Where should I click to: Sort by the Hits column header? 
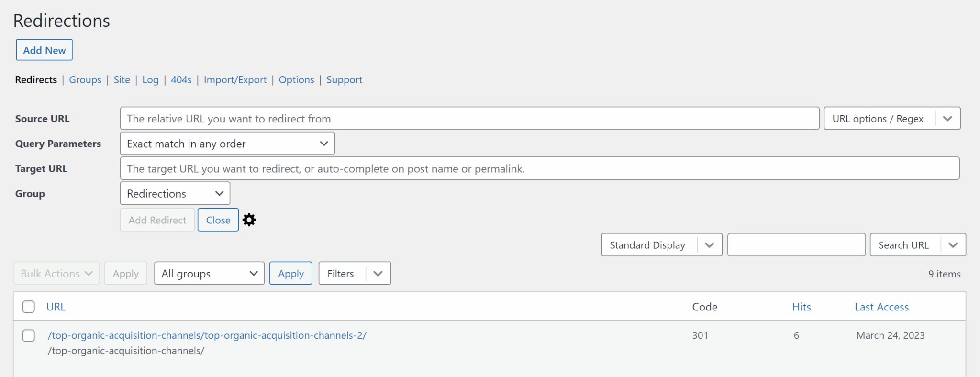802,307
